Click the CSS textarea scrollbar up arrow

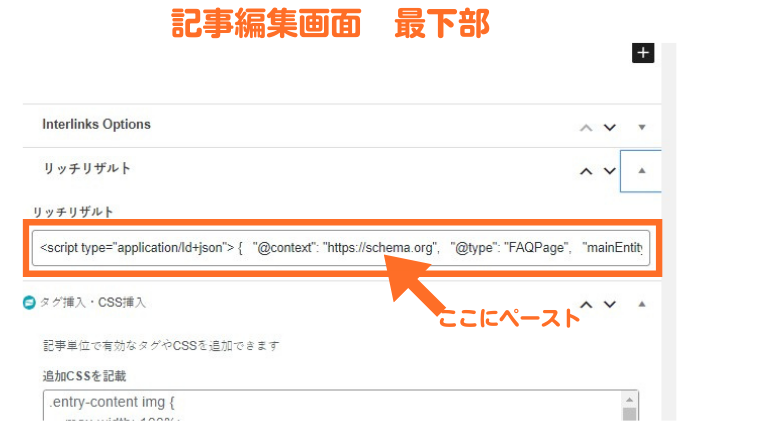click(x=630, y=400)
